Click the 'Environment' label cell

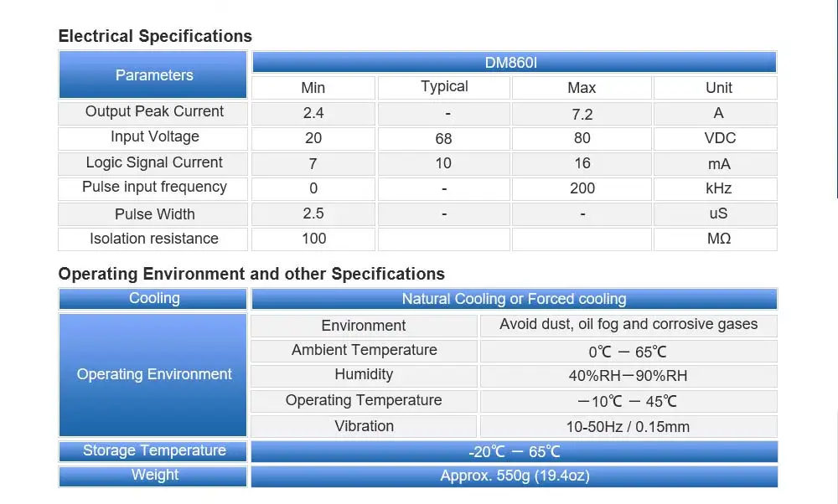(x=364, y=325)
